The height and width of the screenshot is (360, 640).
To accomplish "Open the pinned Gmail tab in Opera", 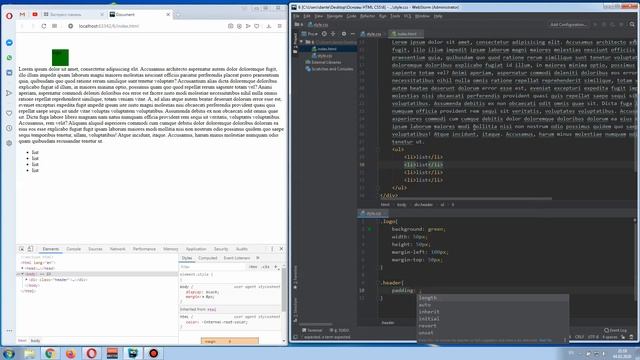I will [x=22, y=14].
